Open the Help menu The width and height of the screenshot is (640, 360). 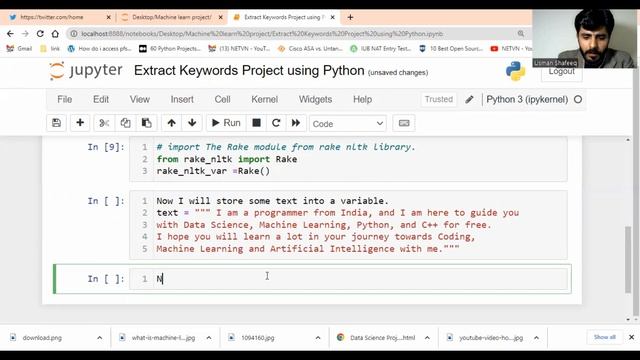point(362,99)
